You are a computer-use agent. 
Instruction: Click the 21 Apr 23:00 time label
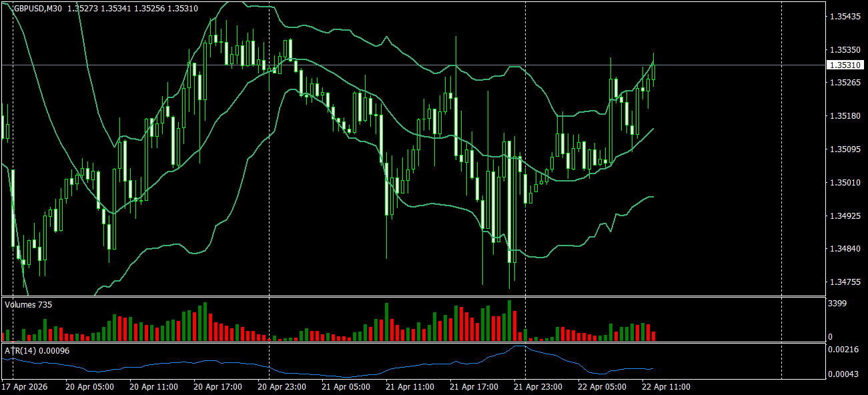click(538, 387)
